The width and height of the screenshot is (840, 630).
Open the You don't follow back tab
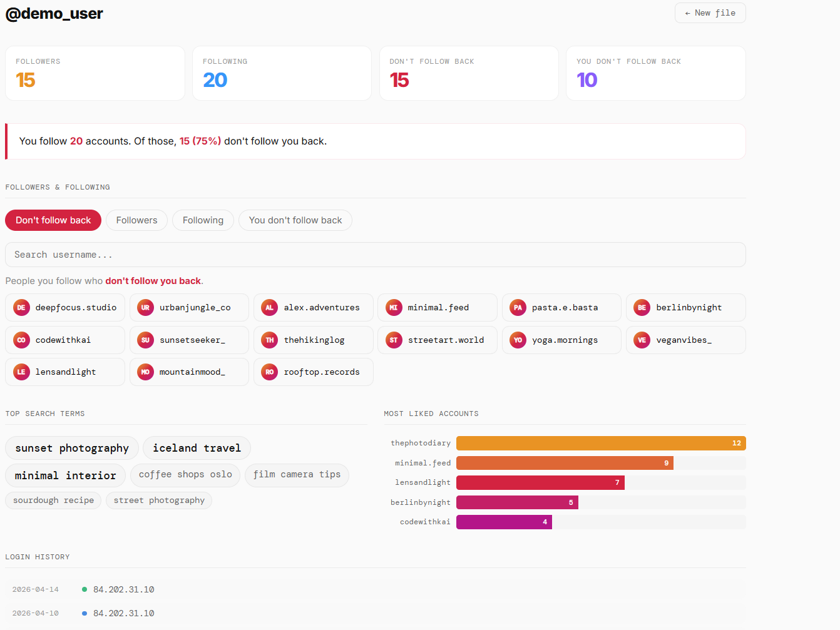(295, 220)
